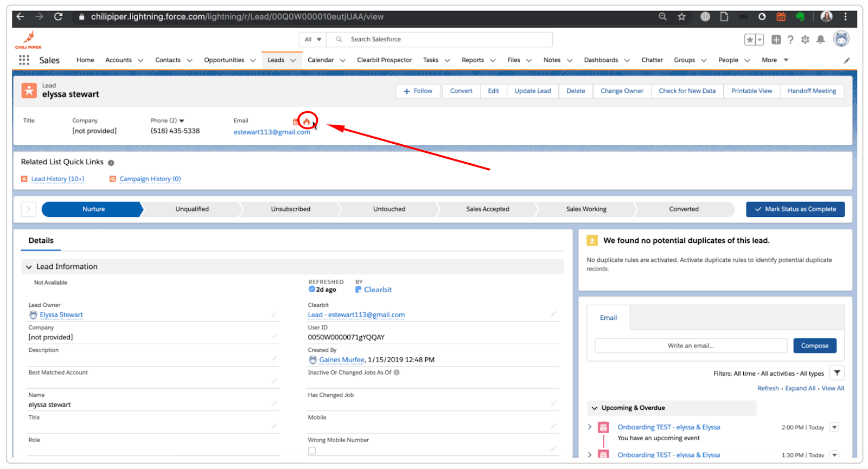Show notifications via the bell icon
868x469 pixels.
[x=821, y=40]
